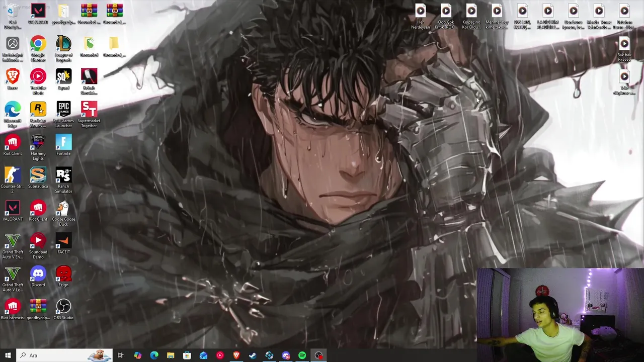644x362 pixels.
Task: Open File Explorer from the taskbar
Action: pos(171,355)
